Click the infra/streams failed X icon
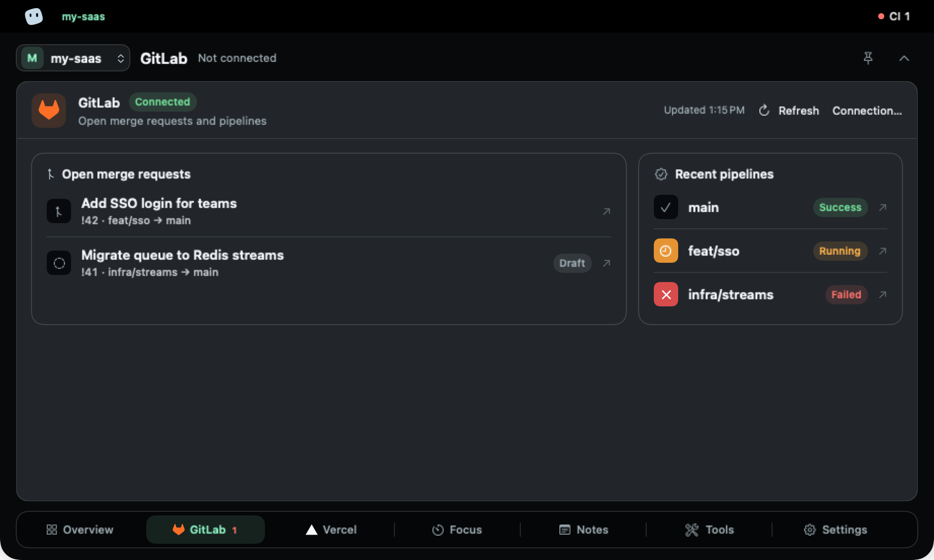Viewport: 934px width, 560px height. [x=666, y=295]
